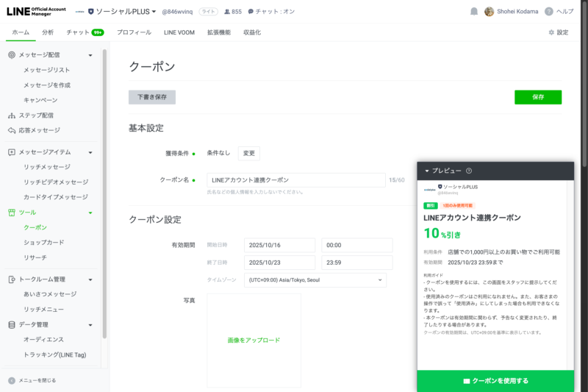588x392 pixels.
Task: Click the 画像をアップロード link
Action: (254, 341)
